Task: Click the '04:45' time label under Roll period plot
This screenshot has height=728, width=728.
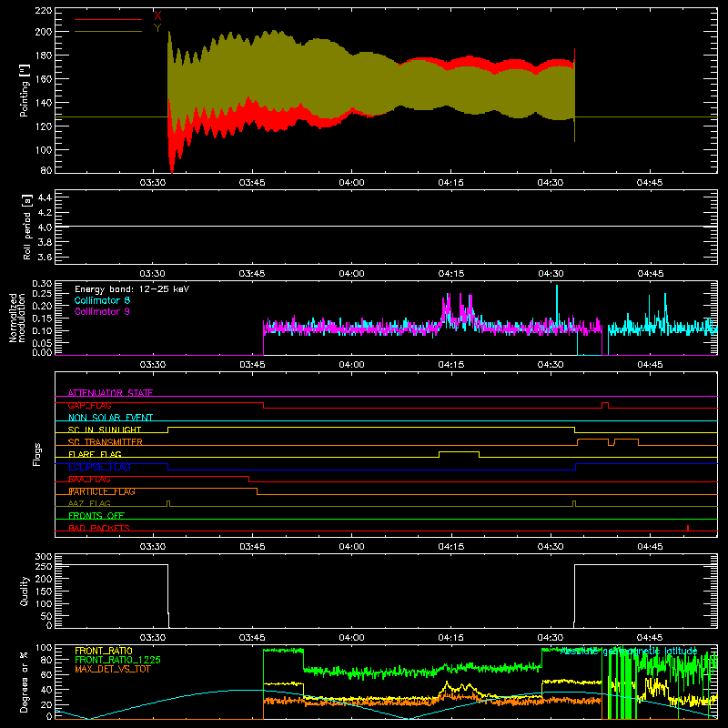Action: pyautogui.click(x=650, y=274)
